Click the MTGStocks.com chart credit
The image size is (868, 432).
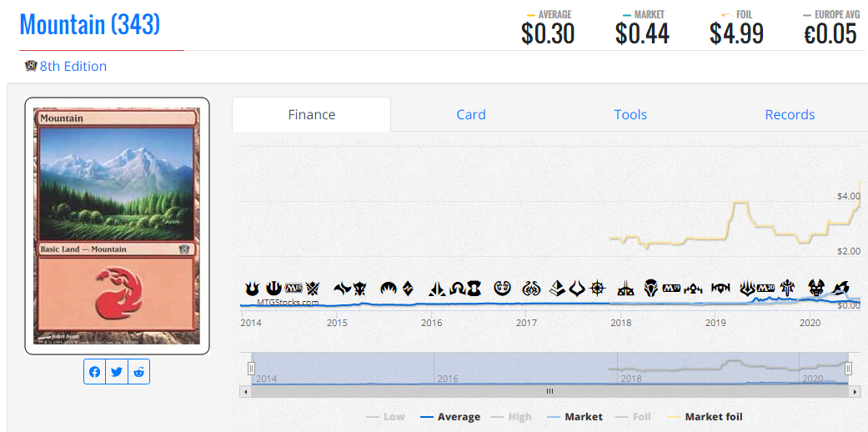pyautogui.click(x=288, y=303)
